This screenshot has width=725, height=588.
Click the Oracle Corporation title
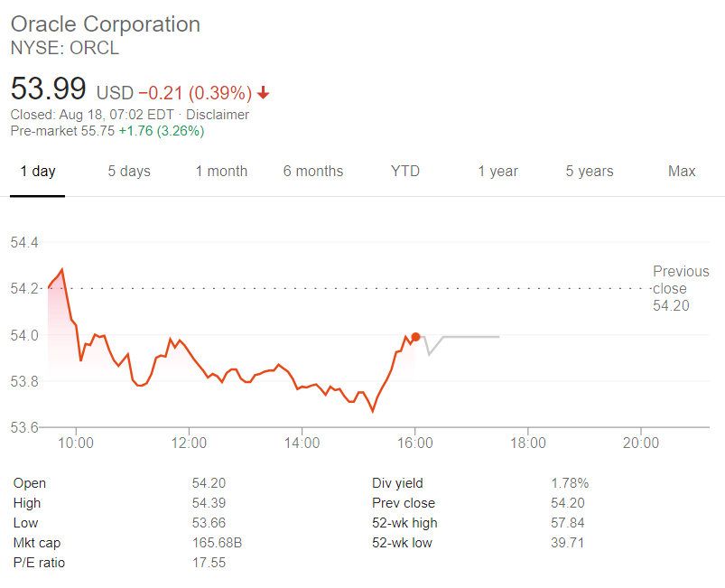[105, 24]
